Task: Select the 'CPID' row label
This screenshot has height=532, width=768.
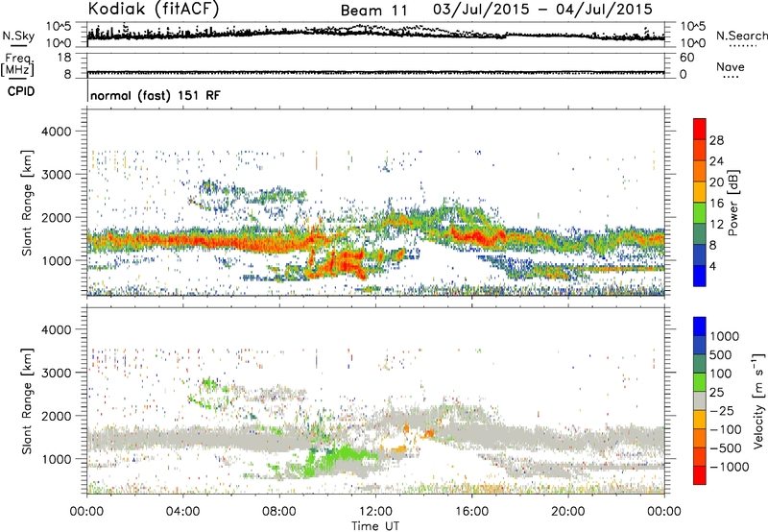Action: click(21, 91)
